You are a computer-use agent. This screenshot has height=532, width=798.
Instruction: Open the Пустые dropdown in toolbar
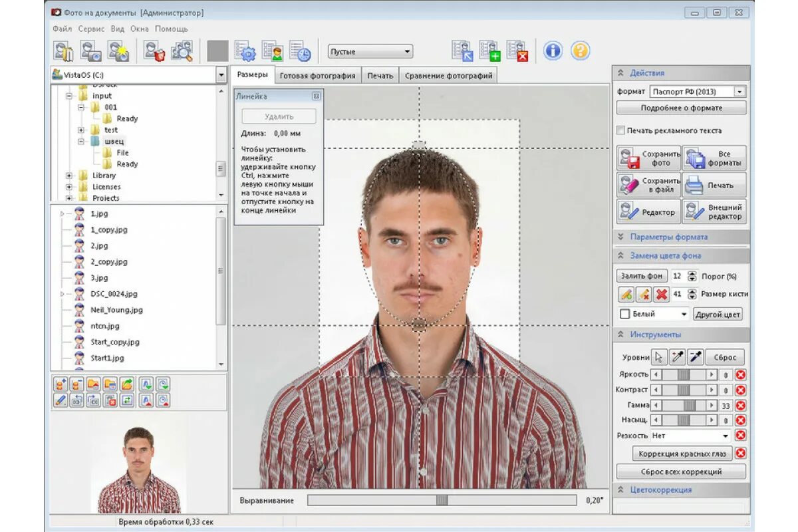370,51
